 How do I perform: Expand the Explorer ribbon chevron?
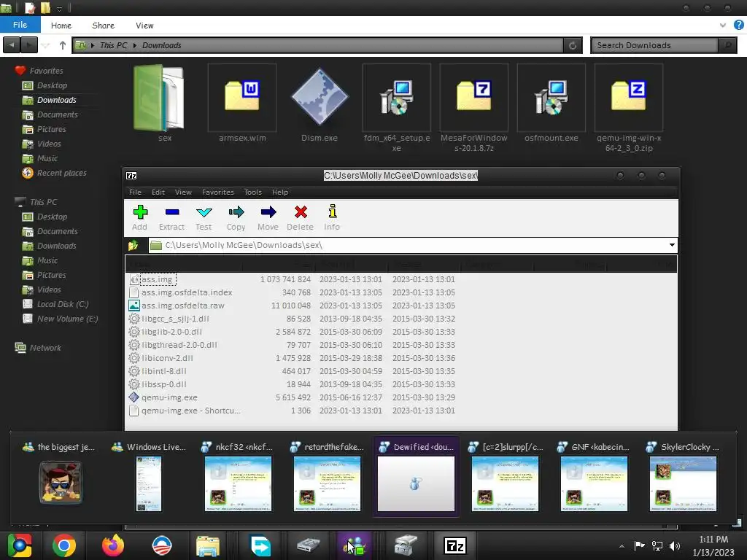723,26
